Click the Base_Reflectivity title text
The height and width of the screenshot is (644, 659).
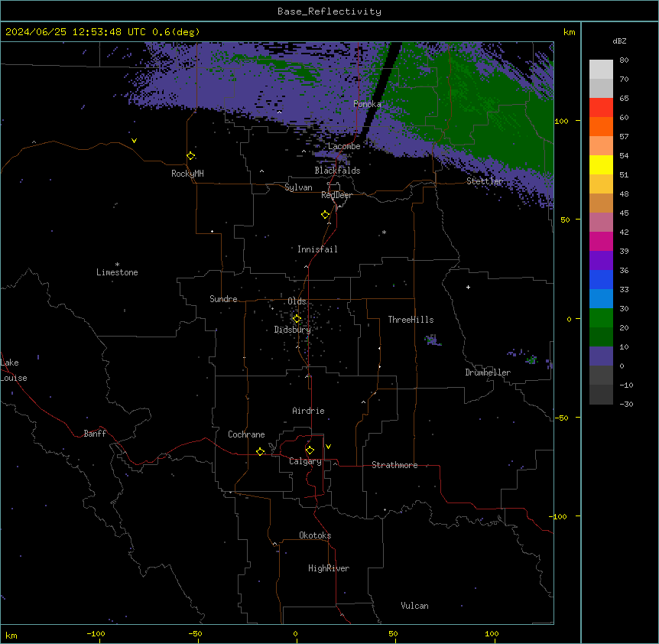click(329, 11)
